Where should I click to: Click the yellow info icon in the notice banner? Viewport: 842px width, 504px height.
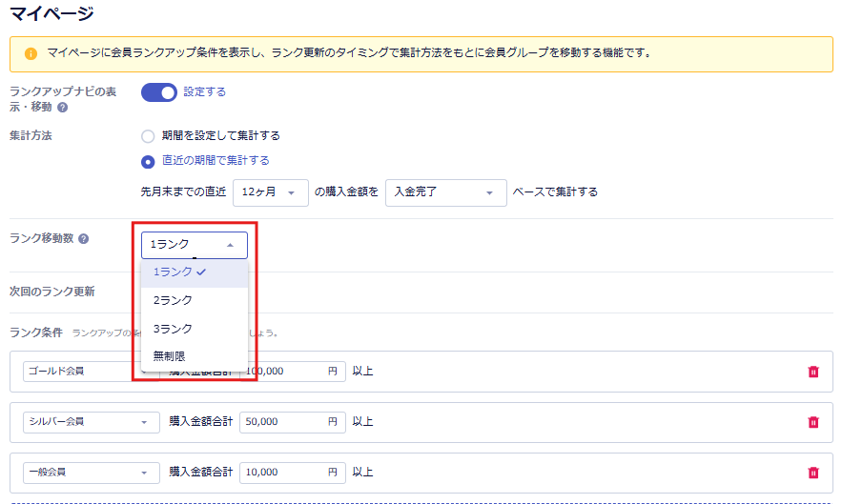[31, 53]
